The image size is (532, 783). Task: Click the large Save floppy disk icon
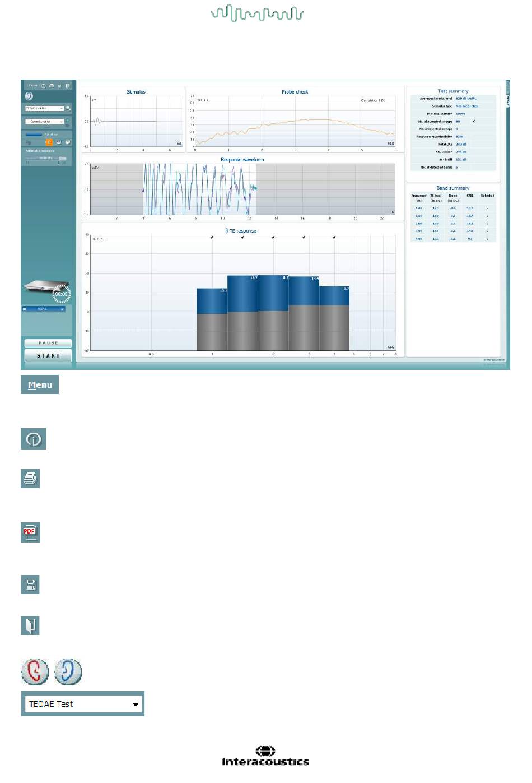30,585
